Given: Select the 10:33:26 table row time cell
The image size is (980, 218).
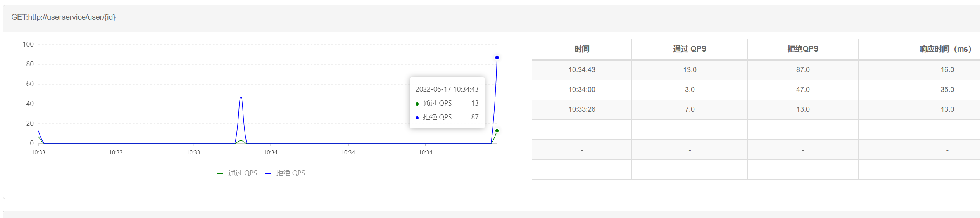Looking at the screenshot, I should click(x=582, y=109).
